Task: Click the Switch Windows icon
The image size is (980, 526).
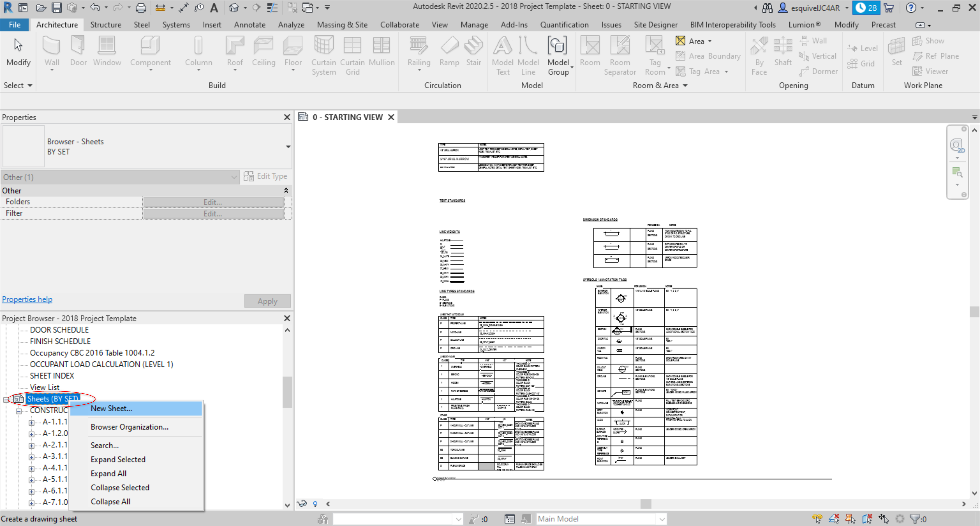Action: (307, 8)
